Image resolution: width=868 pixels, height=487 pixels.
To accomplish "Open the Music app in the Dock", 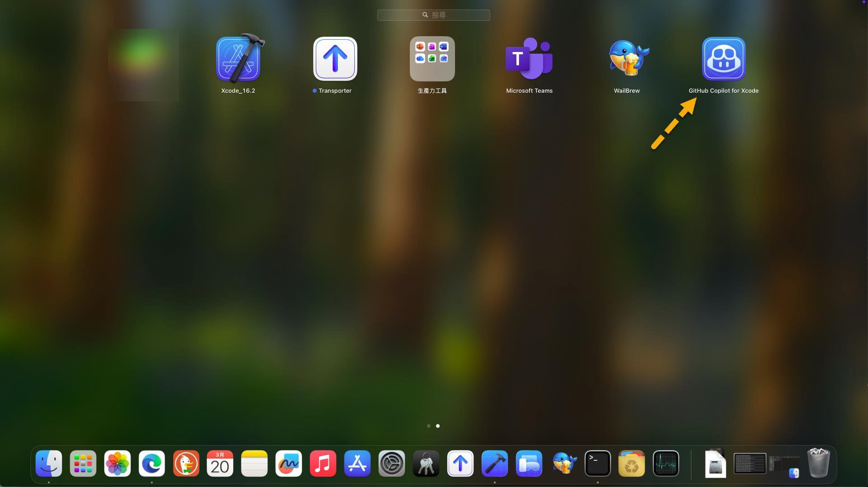I will (323, 463).
